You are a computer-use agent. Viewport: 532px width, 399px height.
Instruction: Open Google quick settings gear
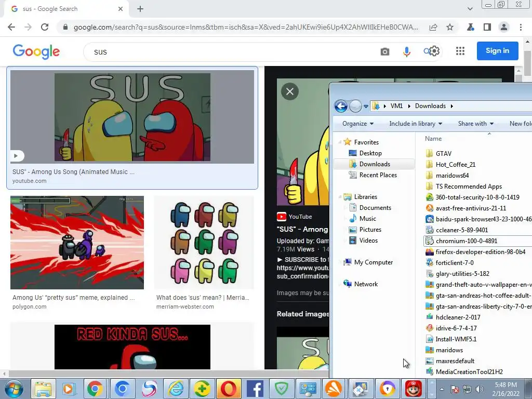[434, 51]
